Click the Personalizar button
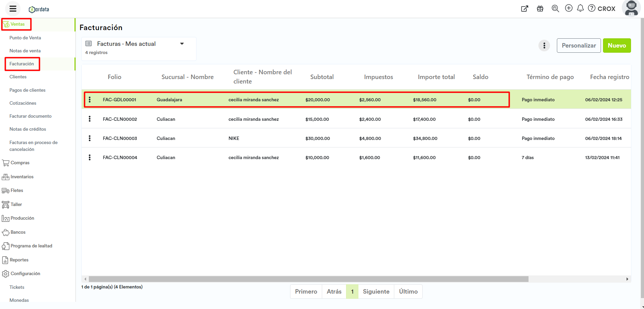Viewport: 644px width, 309px height. (578, 46)
